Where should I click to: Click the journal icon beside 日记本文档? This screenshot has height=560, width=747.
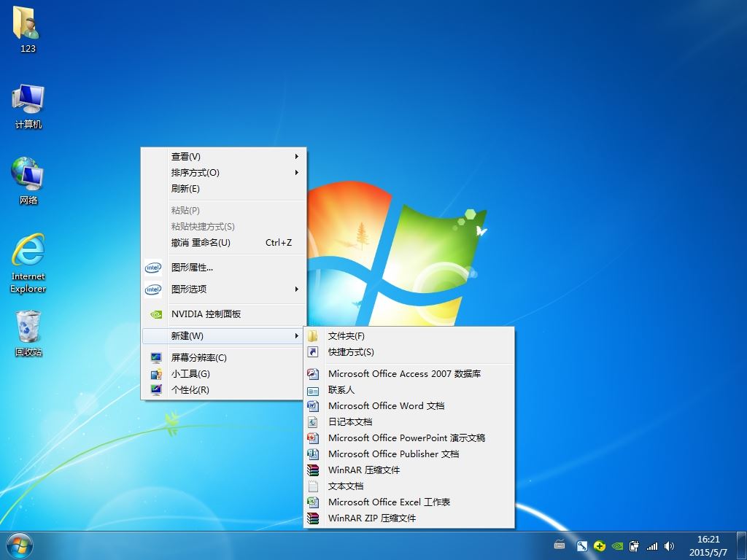tap(312, 422)
